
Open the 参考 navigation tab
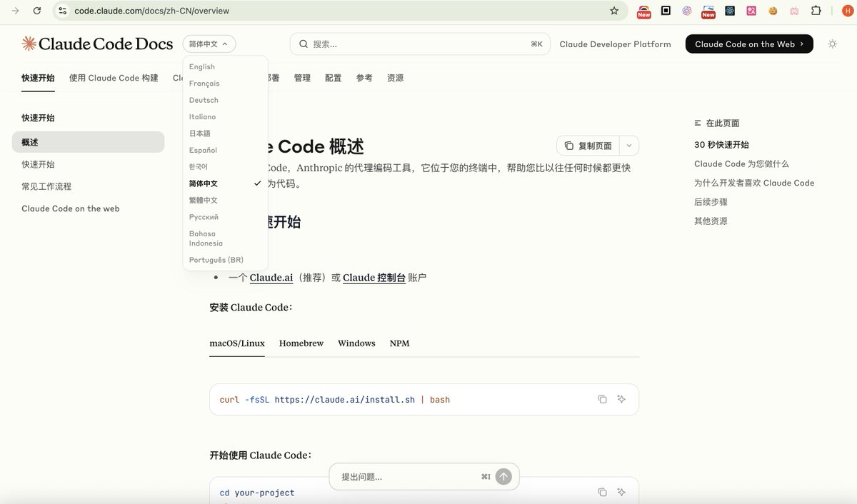click(364, 78)
